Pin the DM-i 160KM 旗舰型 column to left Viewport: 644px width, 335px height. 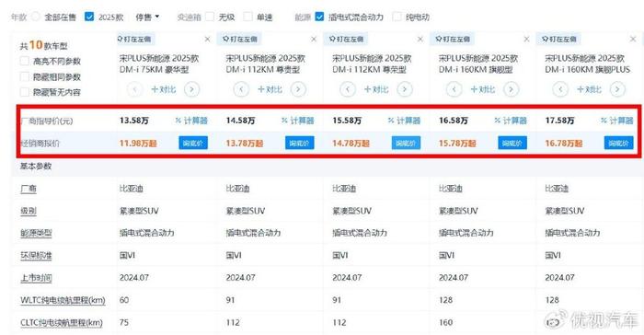tap(454, 39)
